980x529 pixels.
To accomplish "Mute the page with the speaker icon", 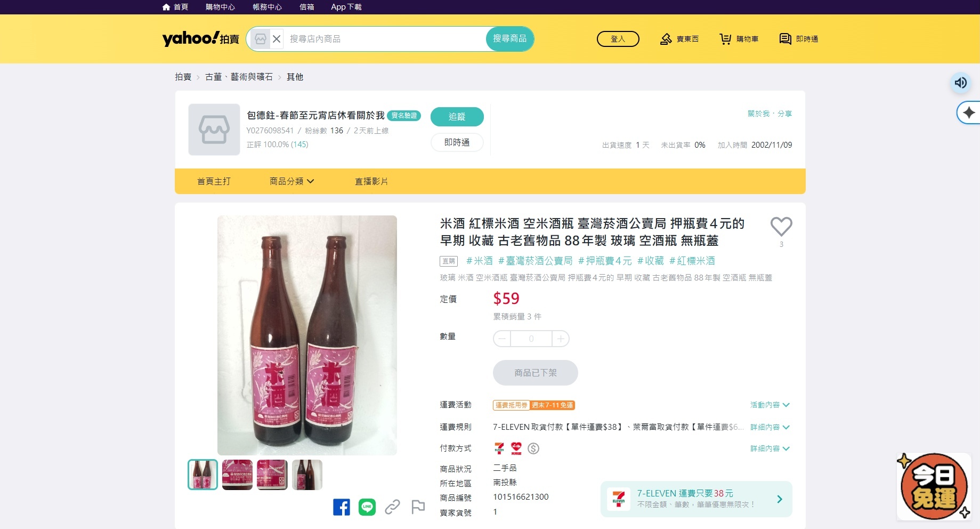I will pyautogui.click(x=960, y=83).
